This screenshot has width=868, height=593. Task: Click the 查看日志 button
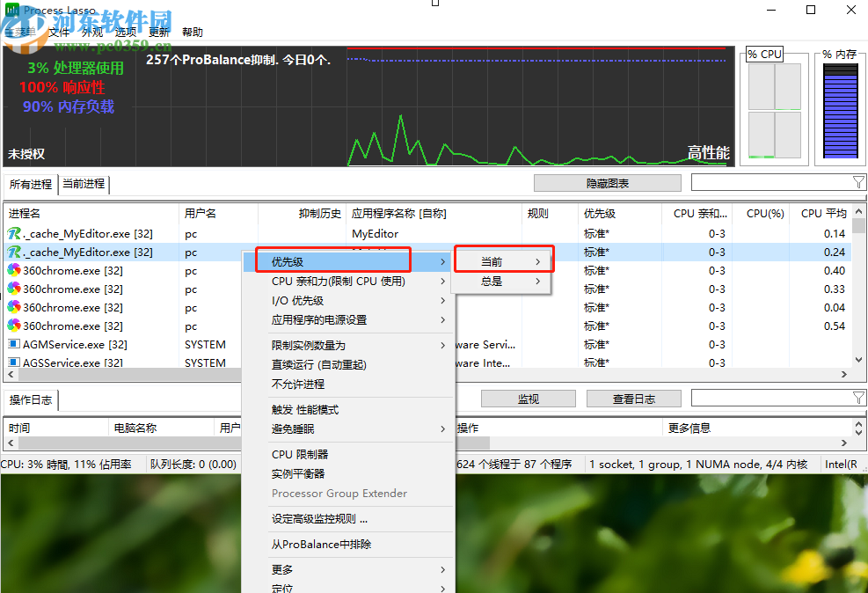tap(634, 399)
